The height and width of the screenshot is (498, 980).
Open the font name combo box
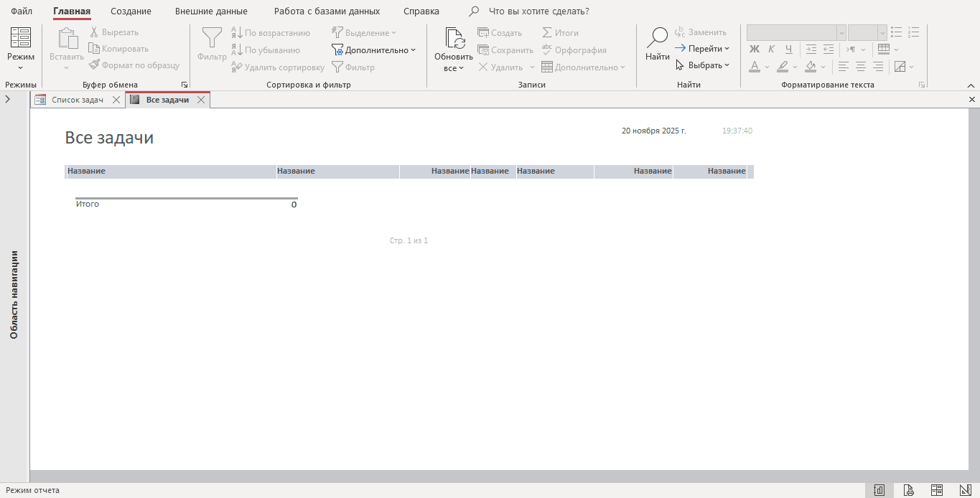tap(796, 33)
